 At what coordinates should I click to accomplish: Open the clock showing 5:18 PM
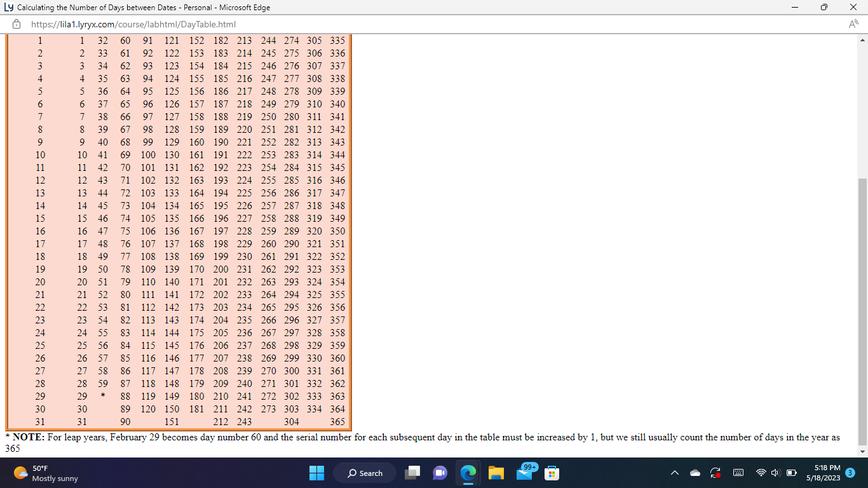click(823, 473)
